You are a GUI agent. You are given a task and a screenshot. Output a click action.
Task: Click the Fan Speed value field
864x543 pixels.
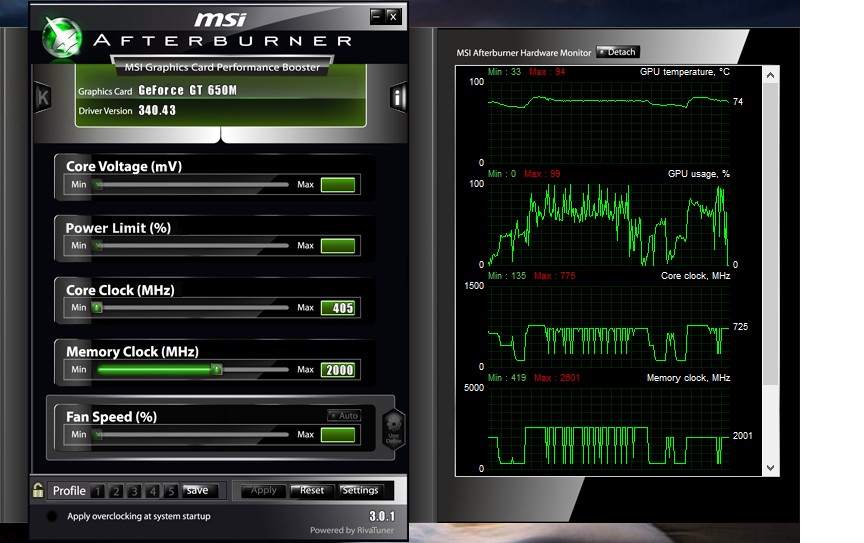click(338, 434)
